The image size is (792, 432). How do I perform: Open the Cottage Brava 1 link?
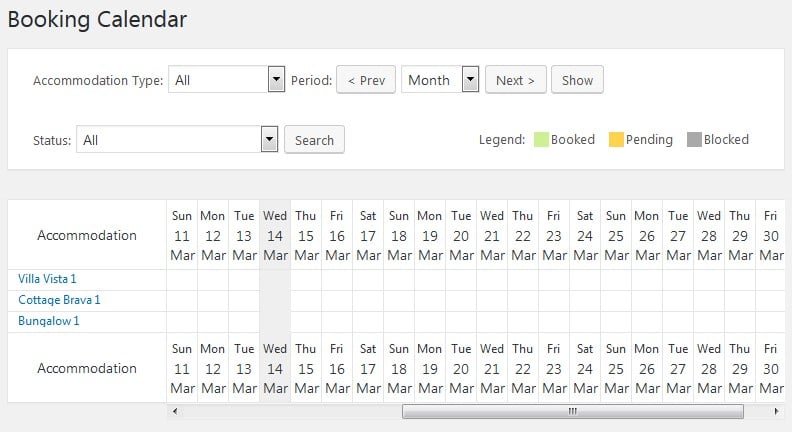coord(59,300)
